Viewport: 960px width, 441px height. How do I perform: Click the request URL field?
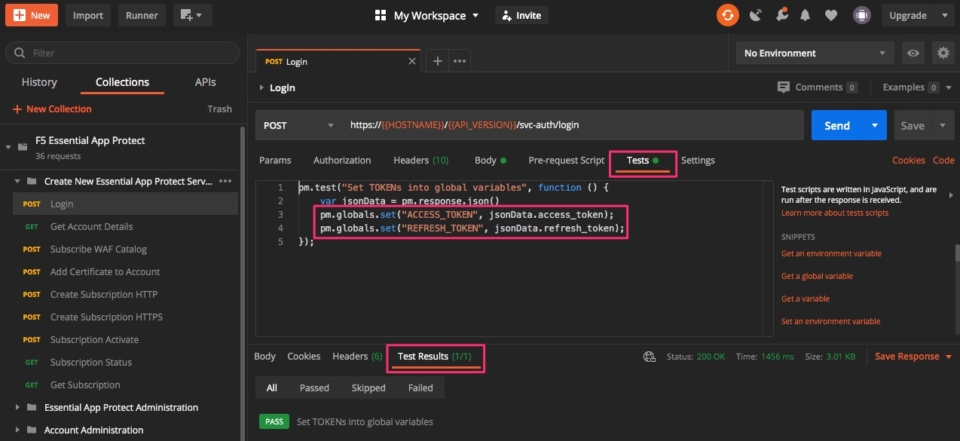[572, 125]
